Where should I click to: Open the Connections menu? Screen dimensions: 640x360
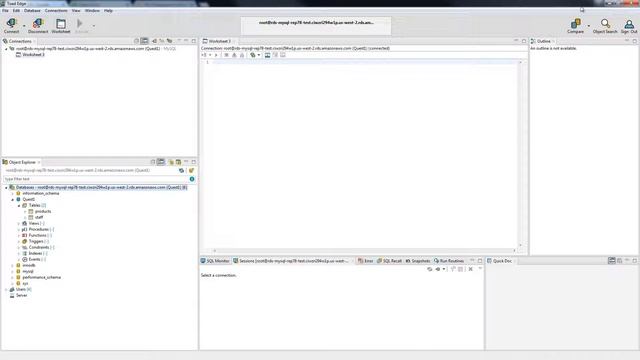point(56,11)
